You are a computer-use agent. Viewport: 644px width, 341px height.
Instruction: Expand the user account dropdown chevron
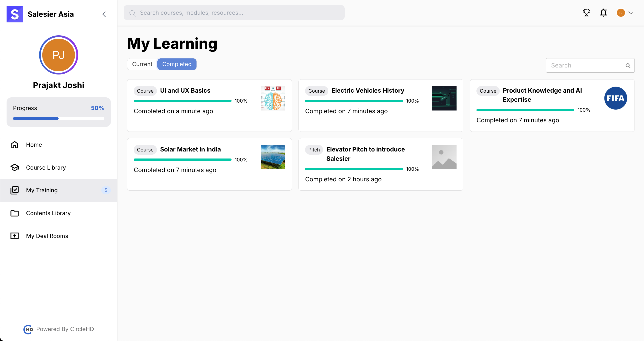(x=630, y=13)
